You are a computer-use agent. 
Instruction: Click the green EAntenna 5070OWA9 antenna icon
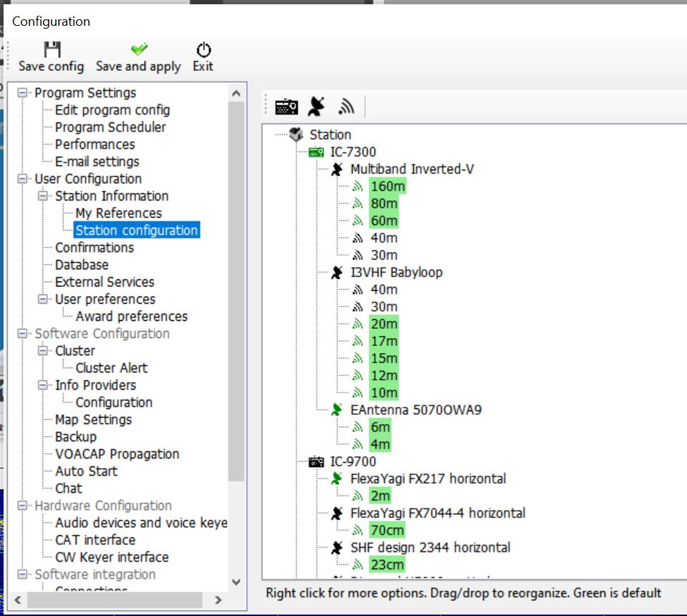[x=337, y=410]
